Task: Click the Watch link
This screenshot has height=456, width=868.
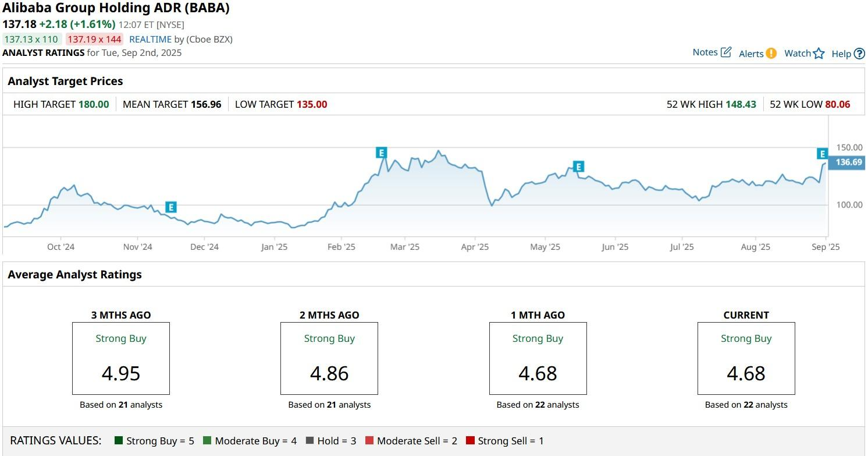Action: click(798, 54)
